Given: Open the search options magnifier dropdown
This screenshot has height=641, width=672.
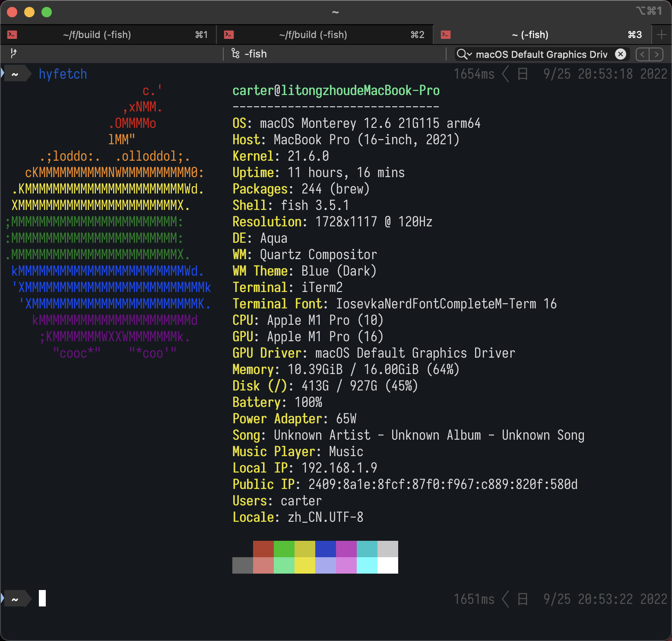Looking at the screenshot, I should coord(464,54).
